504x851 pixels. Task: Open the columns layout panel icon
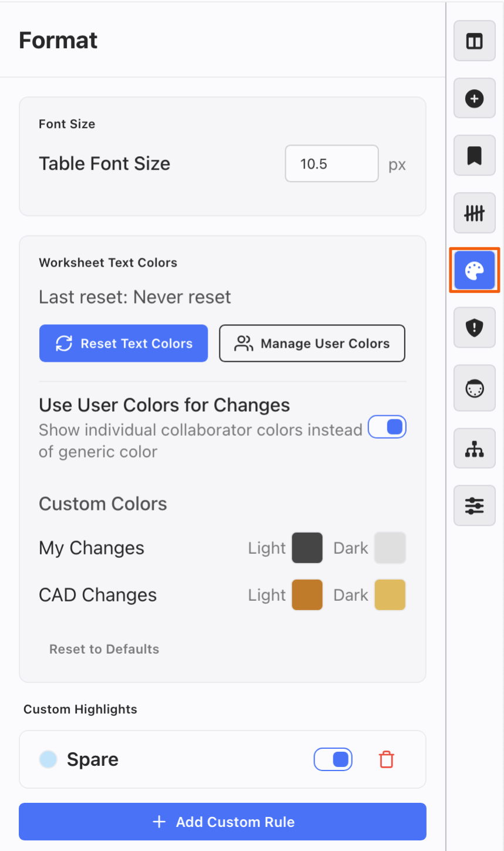point(474,41)
